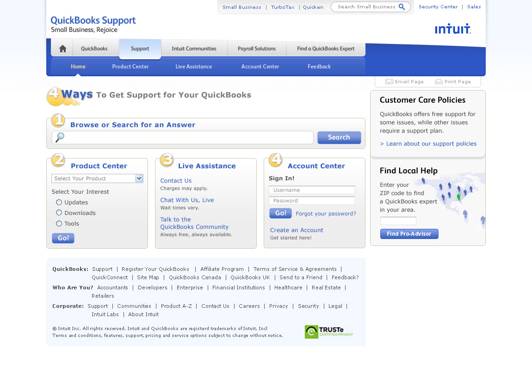Viewport: 532px width, 392px height.
Task: Open the Contact Us link in Live Assistance
Action: click(176, 181)
